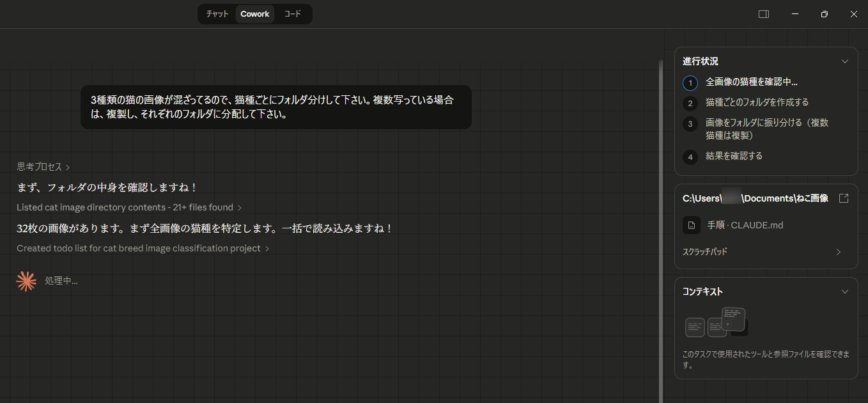Click step 2 number circle
This screenshot has width=868, height=403.
[x=690, y=103]
